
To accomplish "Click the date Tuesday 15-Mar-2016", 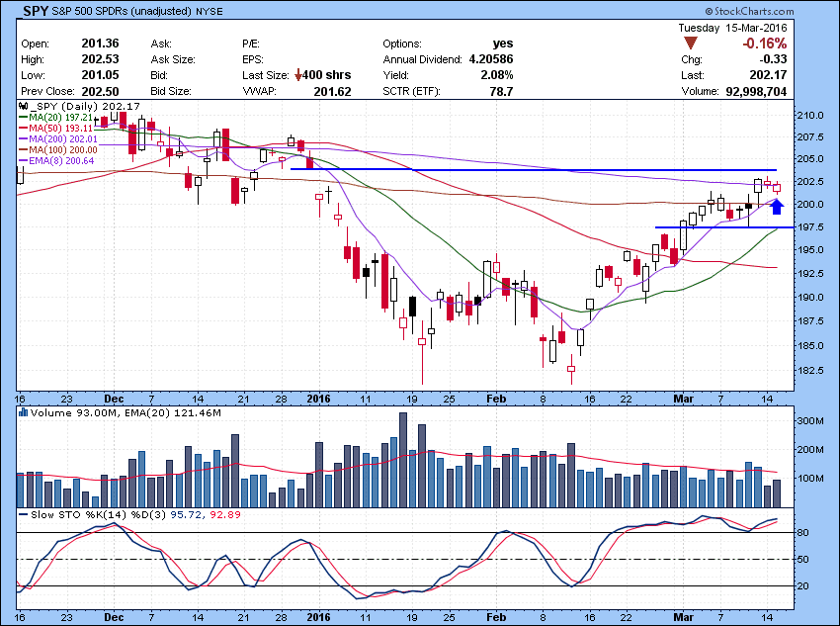I will pos(732,28).
